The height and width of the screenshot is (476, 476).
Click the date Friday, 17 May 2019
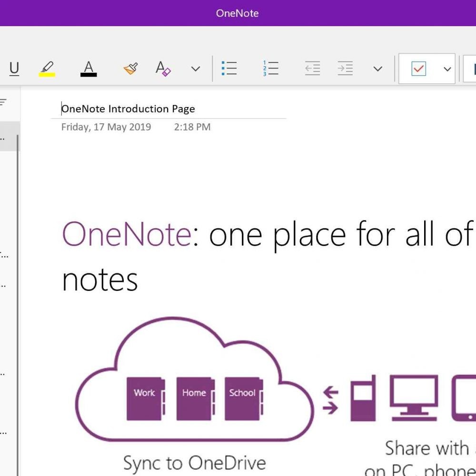106,127
